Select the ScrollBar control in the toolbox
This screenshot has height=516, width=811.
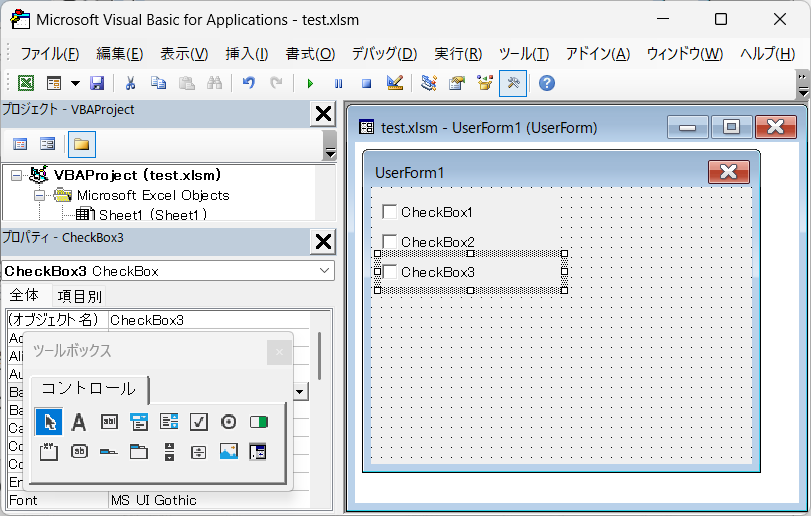[169, 452]
